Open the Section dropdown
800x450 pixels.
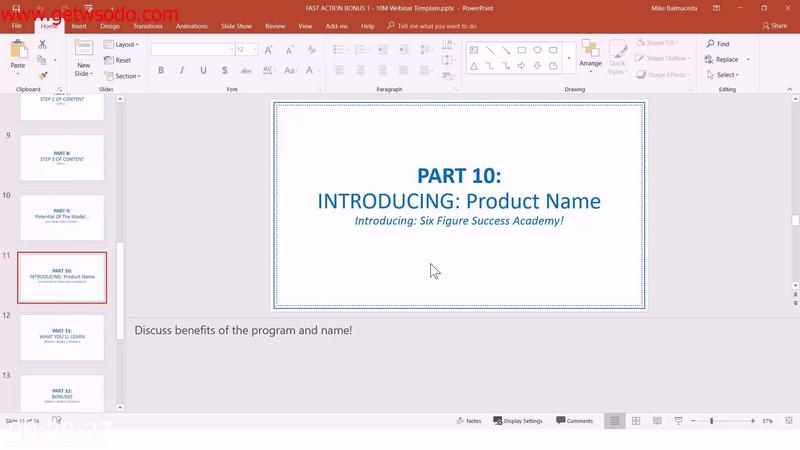(x=122, y=76)
